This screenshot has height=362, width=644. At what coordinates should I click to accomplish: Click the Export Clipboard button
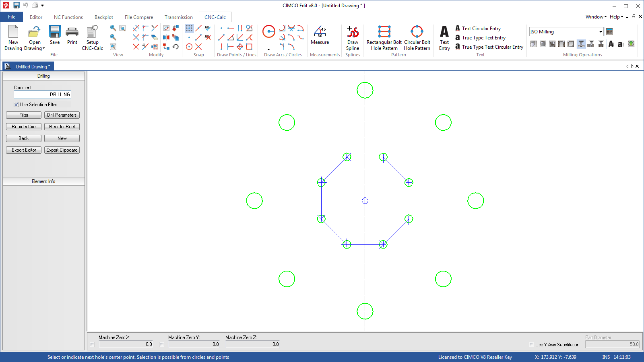pos(62,150)
